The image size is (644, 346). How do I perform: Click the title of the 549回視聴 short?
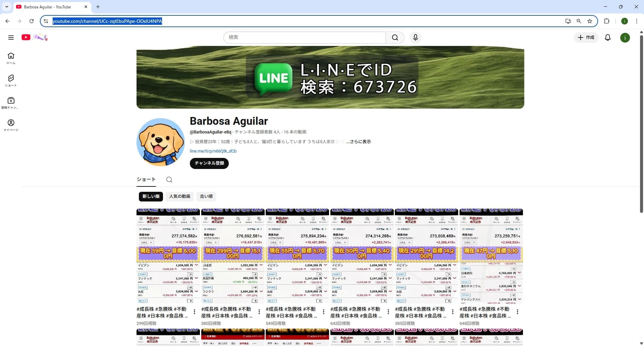click(x=291, y=312)
